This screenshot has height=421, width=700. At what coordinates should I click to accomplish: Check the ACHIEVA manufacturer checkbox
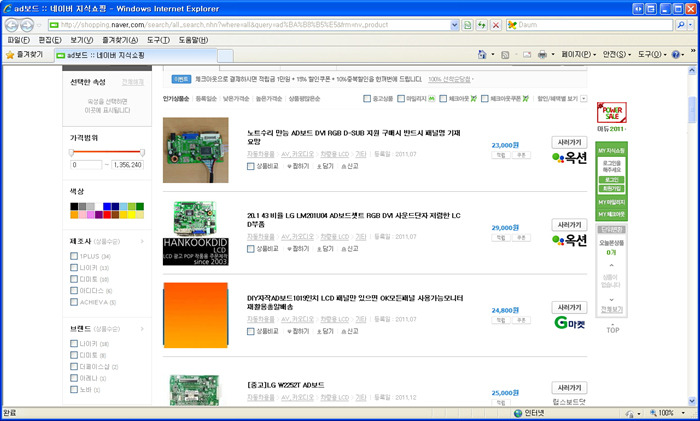[74, 302]
